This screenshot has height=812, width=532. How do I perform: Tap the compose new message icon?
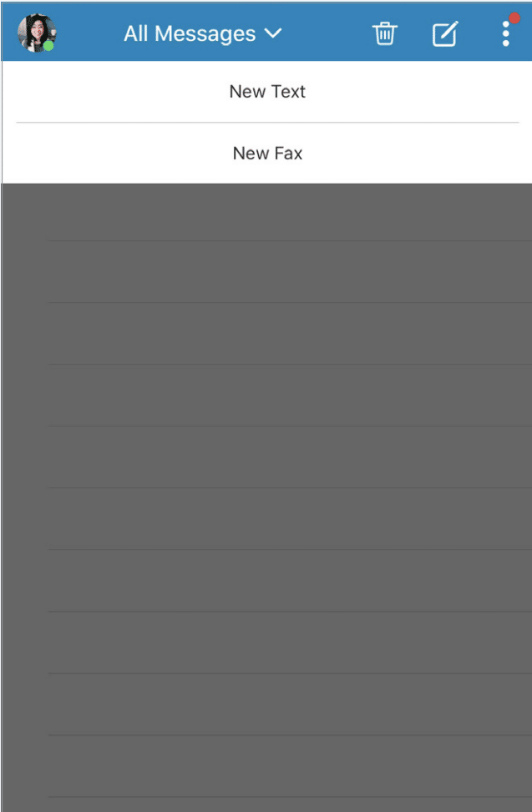445,34
